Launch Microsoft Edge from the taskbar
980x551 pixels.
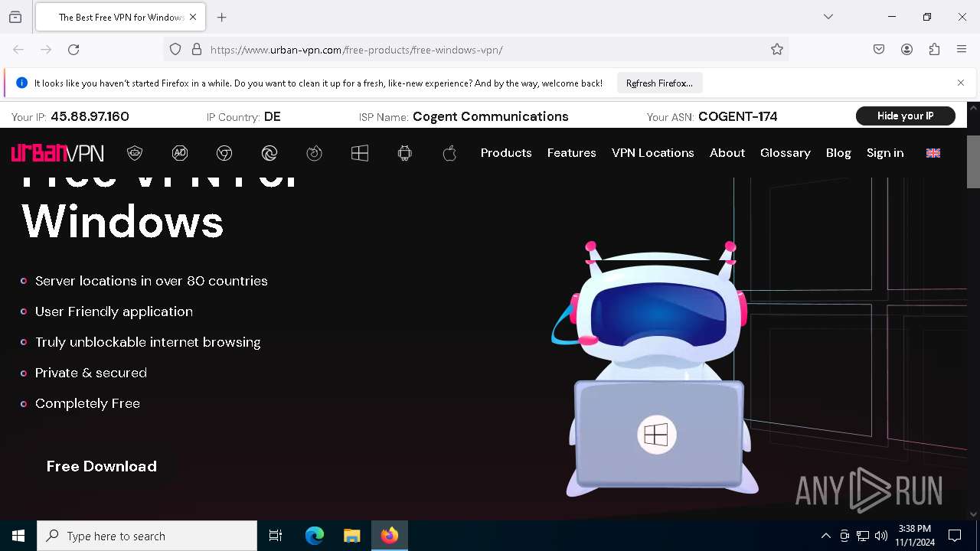[315, 536]
